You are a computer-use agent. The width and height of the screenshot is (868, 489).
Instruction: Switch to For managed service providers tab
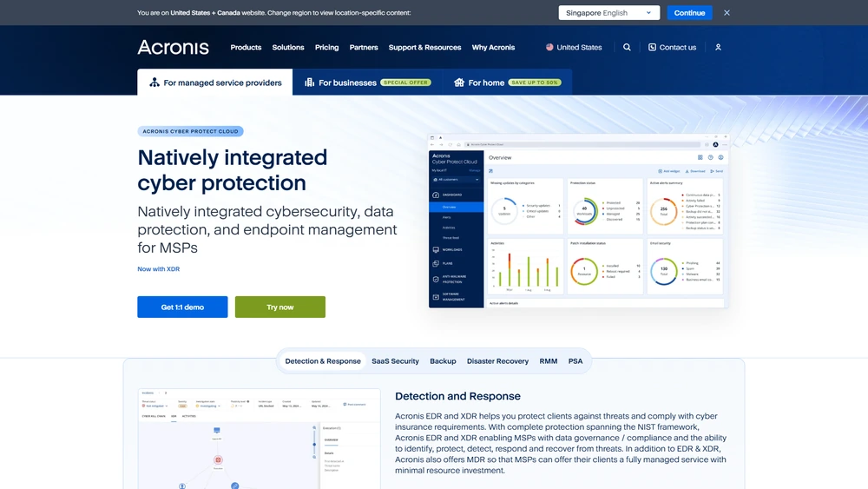tap(214, 82)
